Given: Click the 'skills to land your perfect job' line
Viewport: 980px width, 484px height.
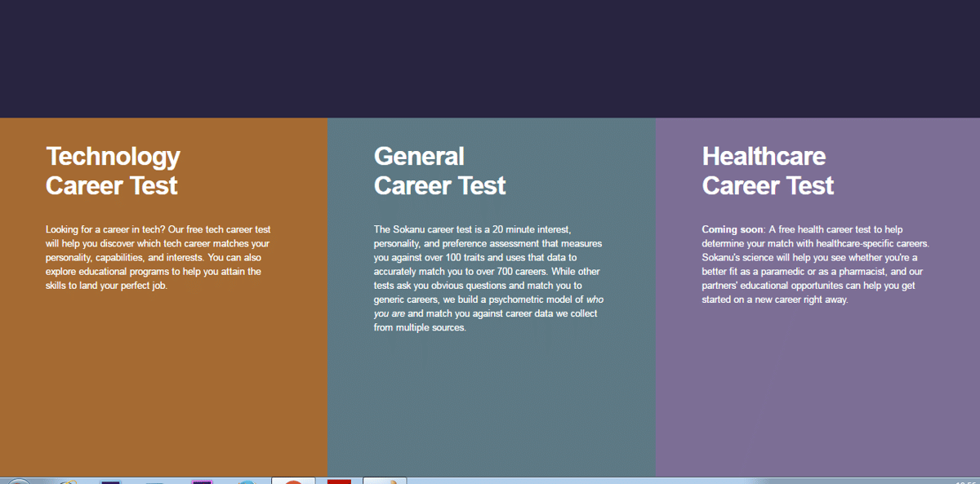Looking at the screenshot, I should pos(106,286).
